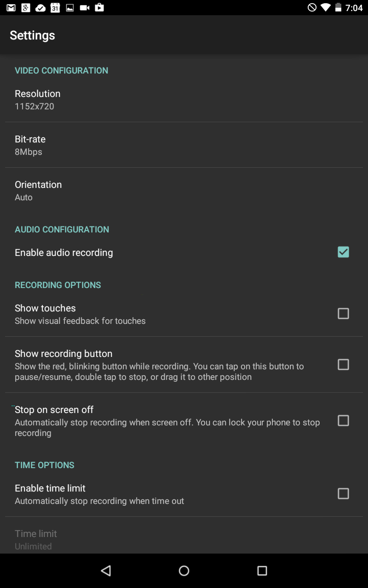Tap the Settings title in header

(32, 35)
